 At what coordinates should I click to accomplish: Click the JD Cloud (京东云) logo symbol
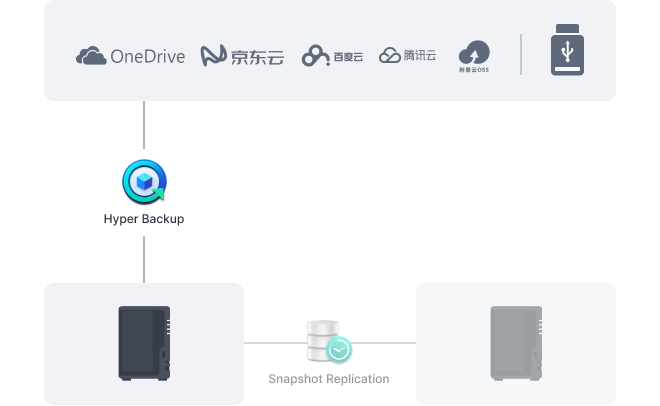214,56
